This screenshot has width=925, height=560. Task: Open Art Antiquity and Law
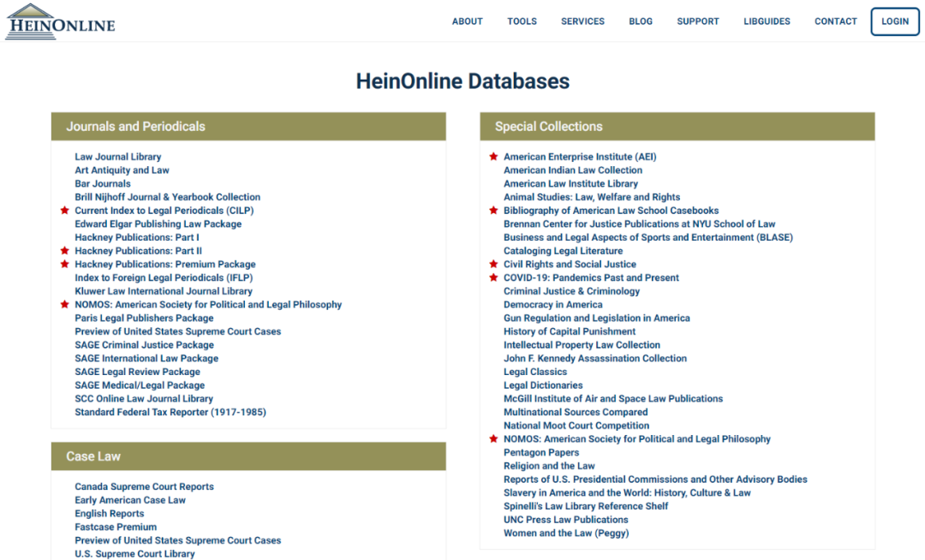122,170
